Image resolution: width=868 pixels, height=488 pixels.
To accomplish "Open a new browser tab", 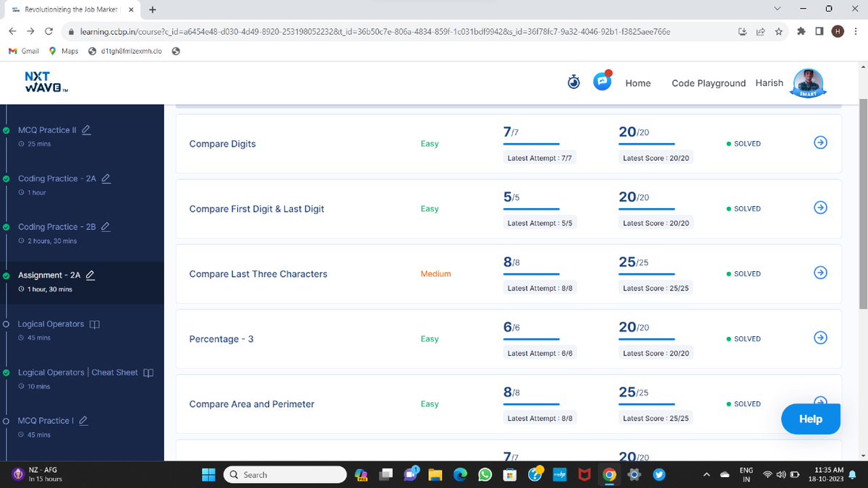I will pyautogui.click(x=153, y=9).
